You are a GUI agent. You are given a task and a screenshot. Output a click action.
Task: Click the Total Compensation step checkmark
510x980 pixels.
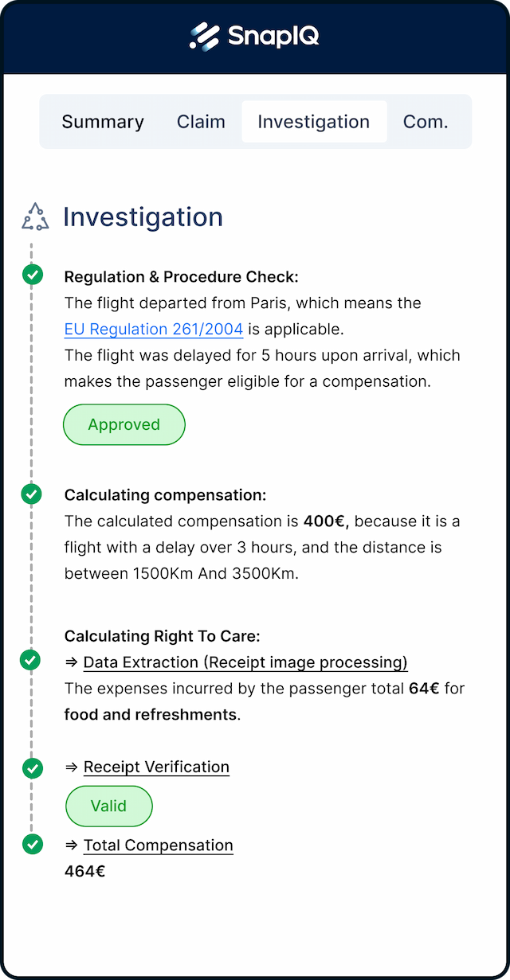pos(32,844)
